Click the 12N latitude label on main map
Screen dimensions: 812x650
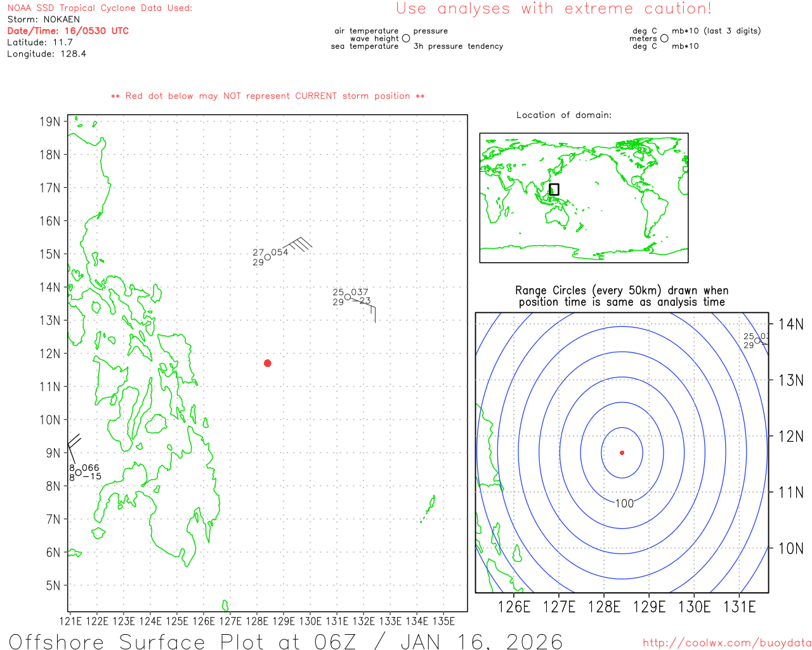click(49, 354)
